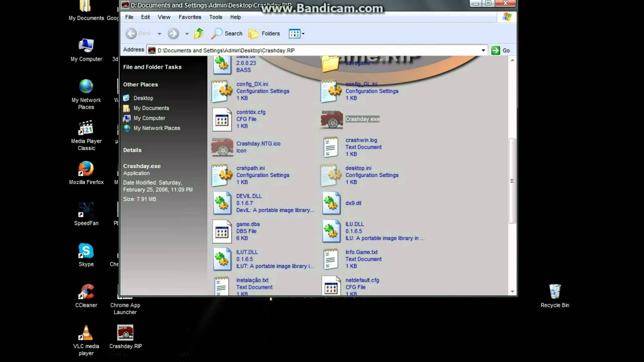
Task: Select the crashwin.log text document icon
Action: 331,147
